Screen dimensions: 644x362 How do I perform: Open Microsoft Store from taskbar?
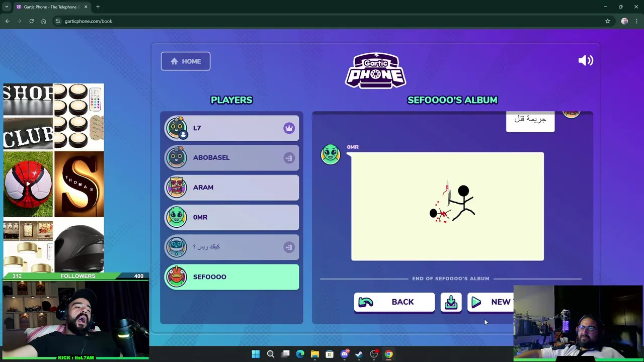coord(330,354)
